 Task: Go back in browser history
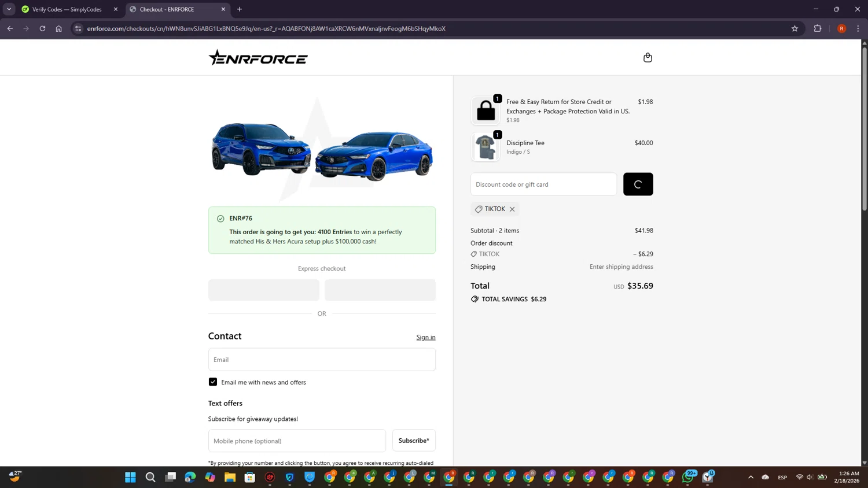[10, 28]
